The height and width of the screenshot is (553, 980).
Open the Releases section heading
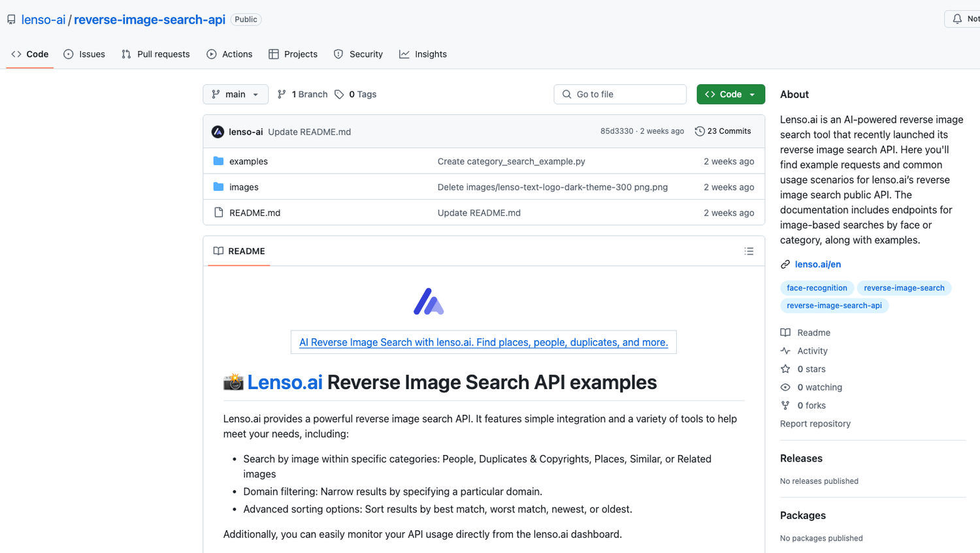(x=801, y=458)
